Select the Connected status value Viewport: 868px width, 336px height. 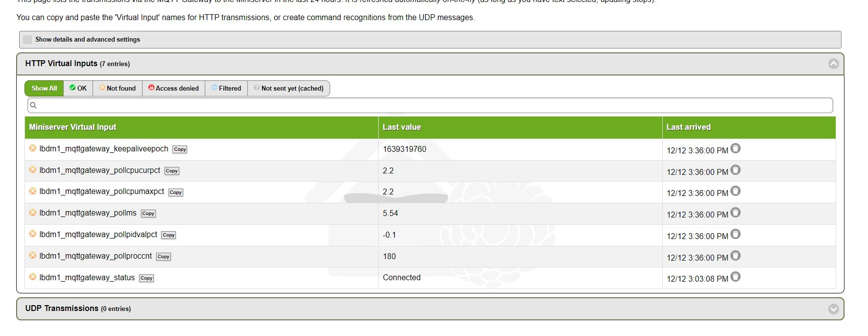pos(402,277)
